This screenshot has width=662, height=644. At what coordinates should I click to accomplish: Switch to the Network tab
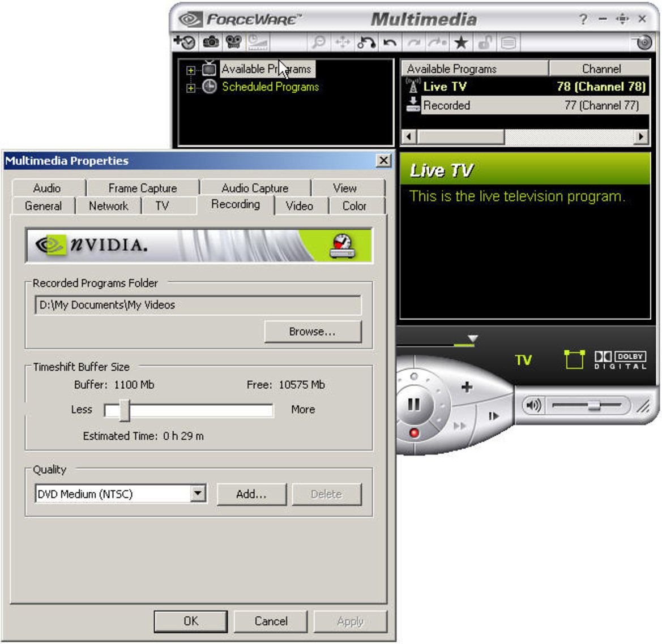point(109,206)
